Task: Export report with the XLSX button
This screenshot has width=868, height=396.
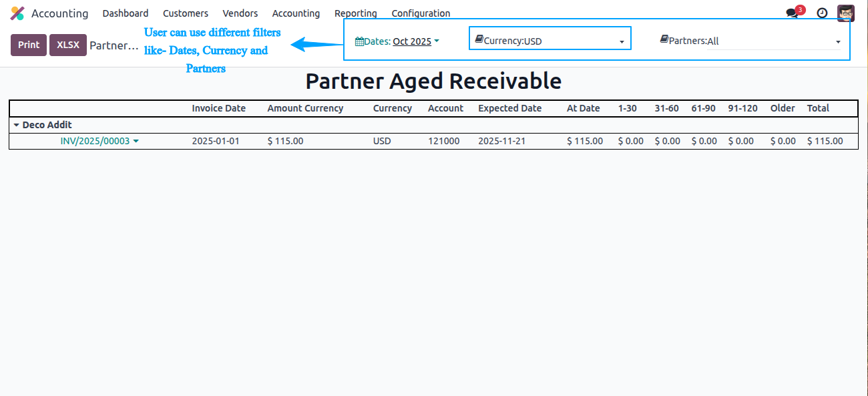Action: click(68, 45)
